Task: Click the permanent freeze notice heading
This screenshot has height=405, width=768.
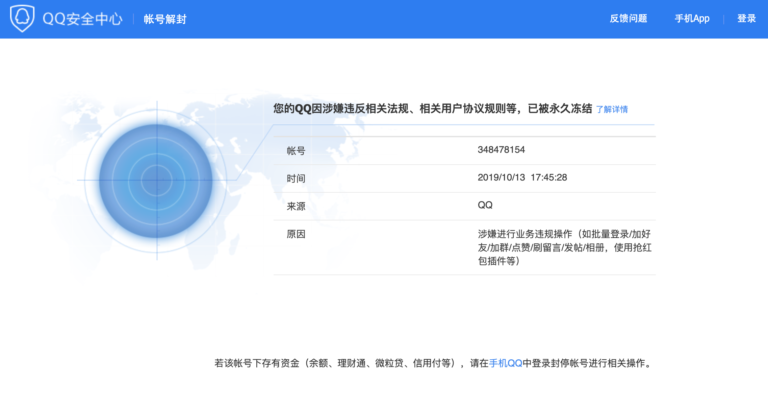Action: [432, 108]
